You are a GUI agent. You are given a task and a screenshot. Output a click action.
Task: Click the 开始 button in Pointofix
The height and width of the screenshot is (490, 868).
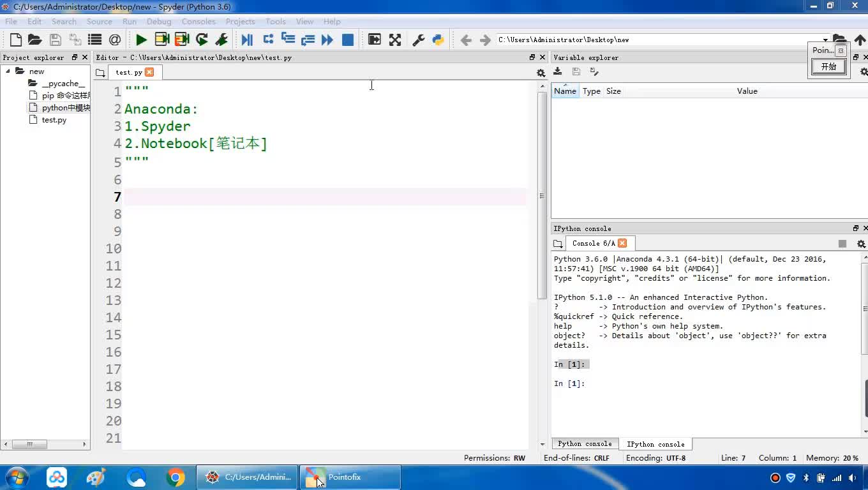pos(828,67)
